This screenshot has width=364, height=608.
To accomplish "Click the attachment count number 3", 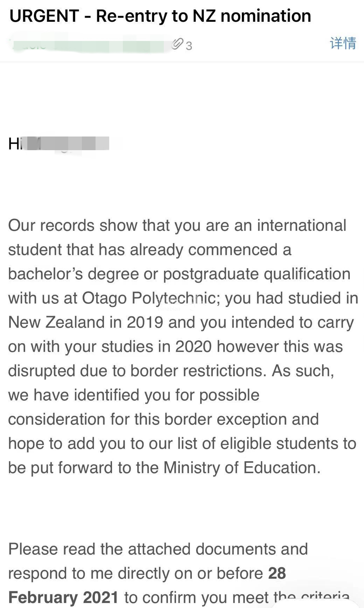I will coord(189,46).
